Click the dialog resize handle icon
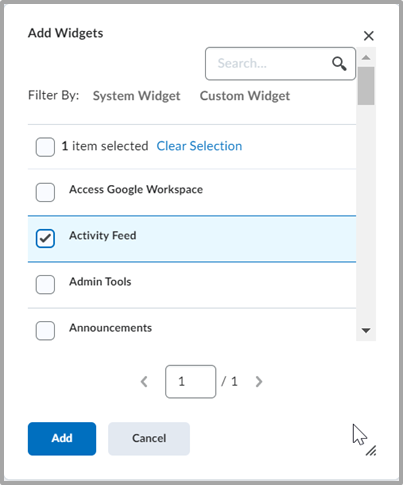403x485 pixels. click(x=371, y=450)
